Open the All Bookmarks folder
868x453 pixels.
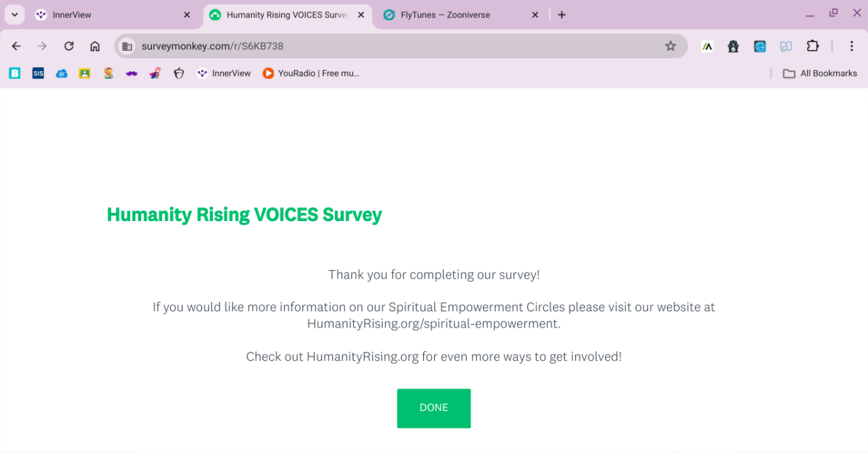(x=820, y=73)
